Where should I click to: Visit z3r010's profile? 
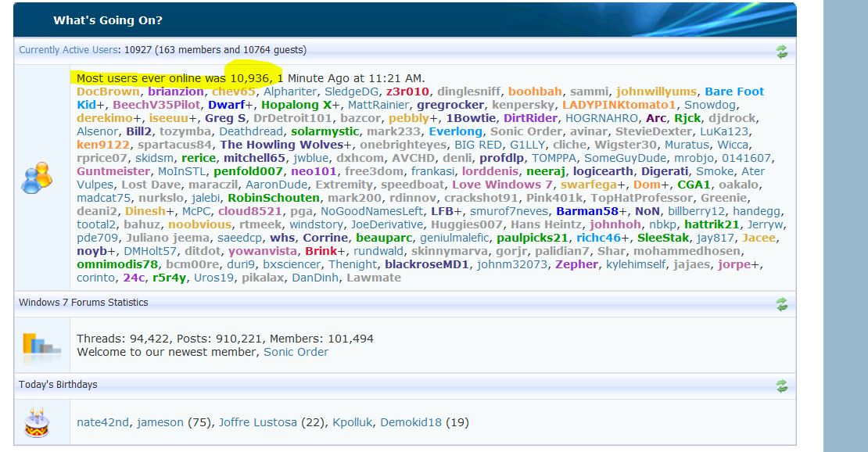(407, 91)
